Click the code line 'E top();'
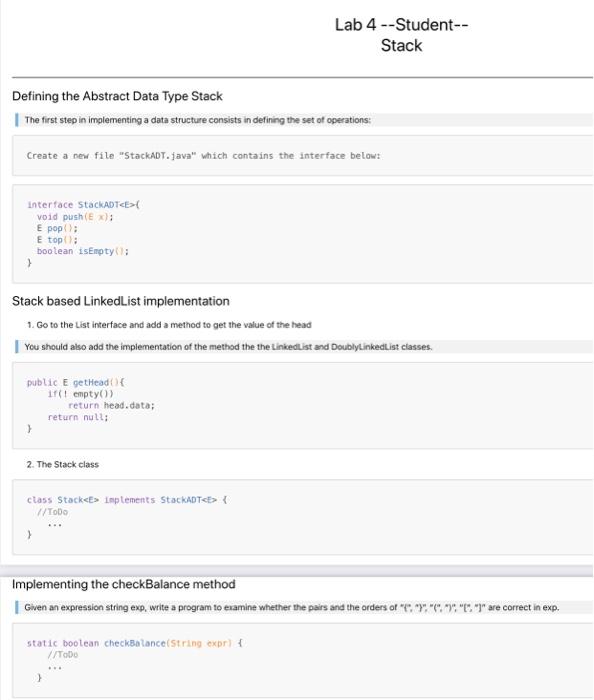 coord(57,240)
